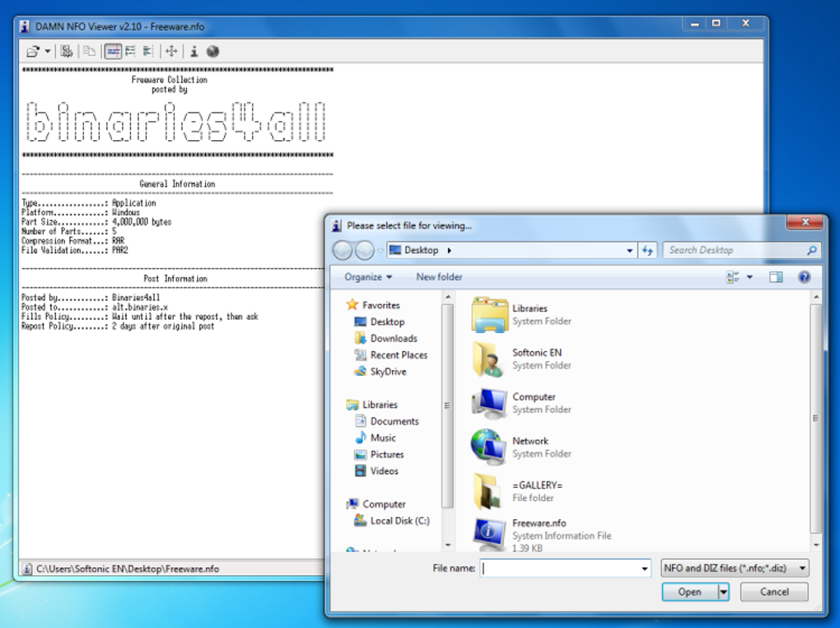Open a file with the toolbar folder icon

(33, 51)
